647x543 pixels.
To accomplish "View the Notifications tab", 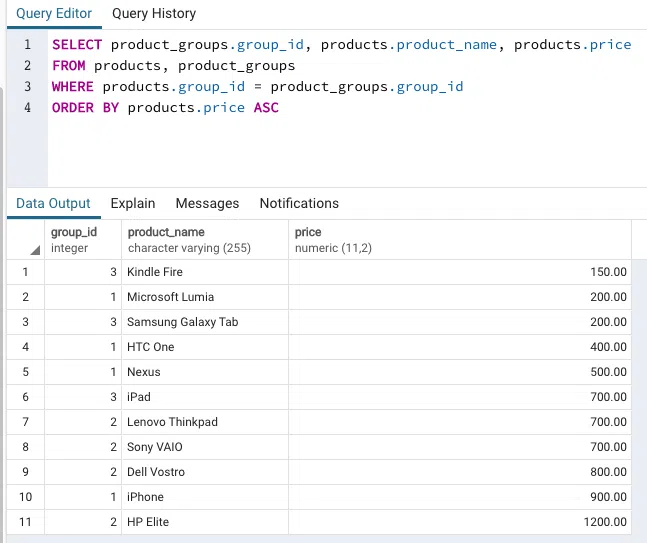I will [x=299, y=203].
